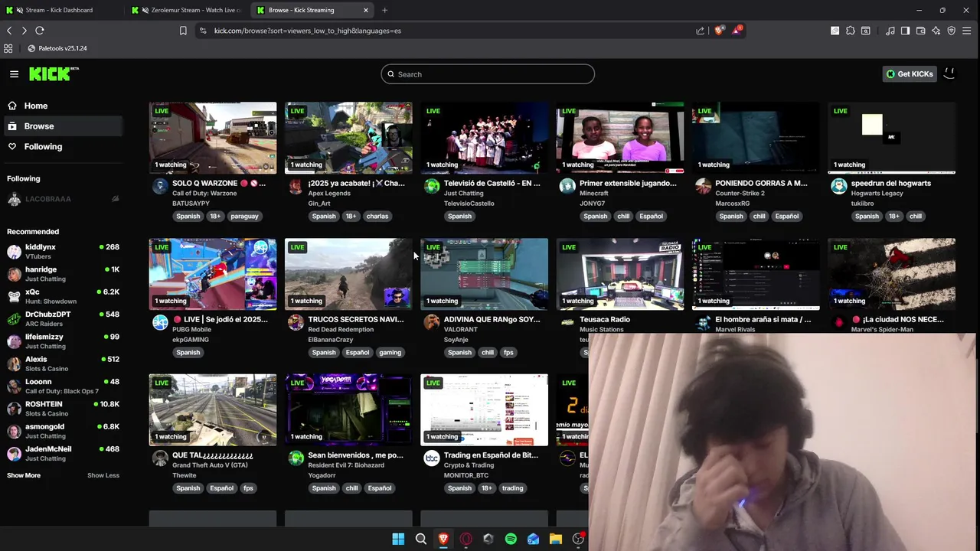Open the extensions puzzle icon

tap(851, 31)
